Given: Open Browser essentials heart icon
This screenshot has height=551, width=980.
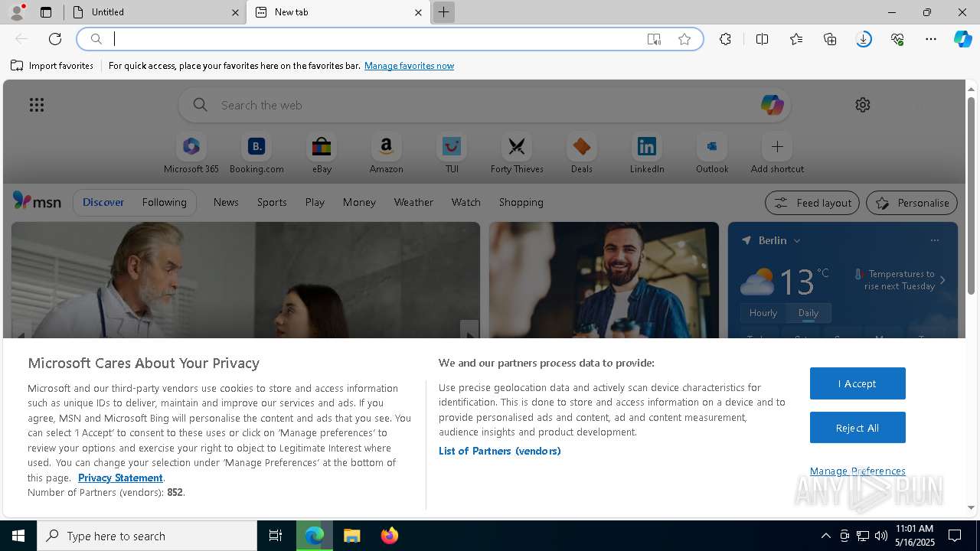Looking at the screenshot, I should pos(897,39).
